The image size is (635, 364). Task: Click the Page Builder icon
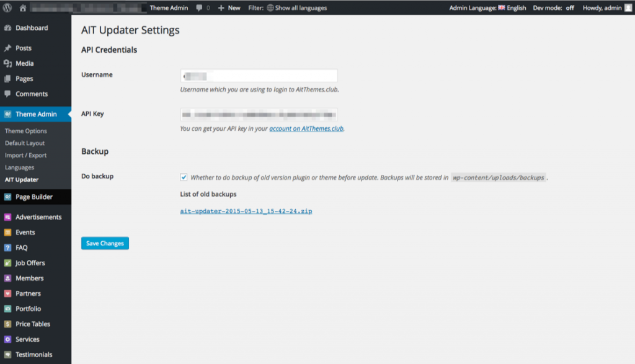click(x=7, y=197)
